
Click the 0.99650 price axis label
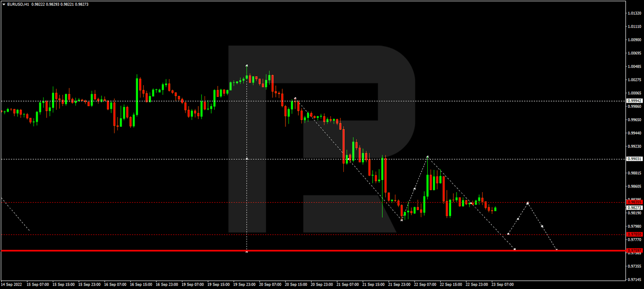635,120
